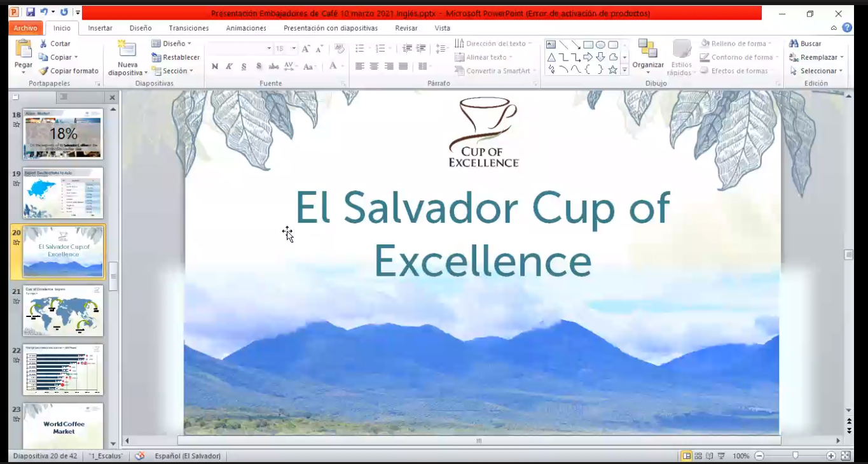This screenshot has width=868, height=464.
Task: Click Buscar find button
Action: coord(806,43)
